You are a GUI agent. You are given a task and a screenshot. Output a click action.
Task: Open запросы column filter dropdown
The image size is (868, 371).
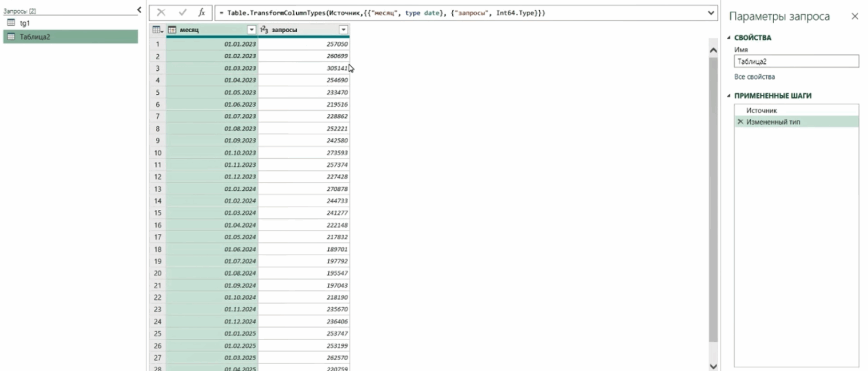pos(343,29)
